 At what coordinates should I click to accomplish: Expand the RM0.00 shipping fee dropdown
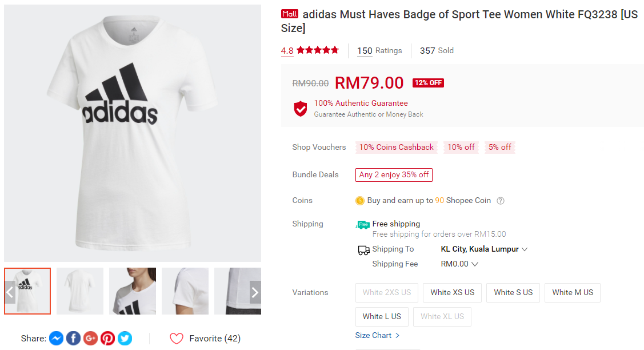coord(459,264)
